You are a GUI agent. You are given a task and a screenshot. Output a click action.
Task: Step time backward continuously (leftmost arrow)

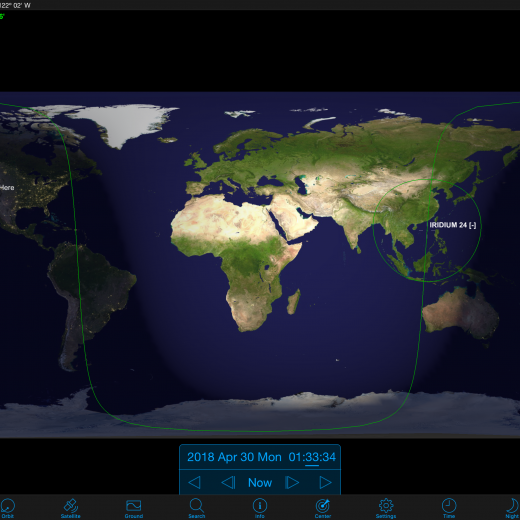click(195, 482)
